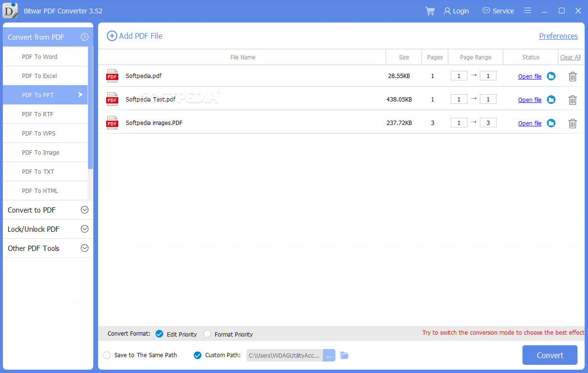Viewport: 588px width, 373px height.
Task: Select Edit Priority convert format
Action: pos(159,334)
